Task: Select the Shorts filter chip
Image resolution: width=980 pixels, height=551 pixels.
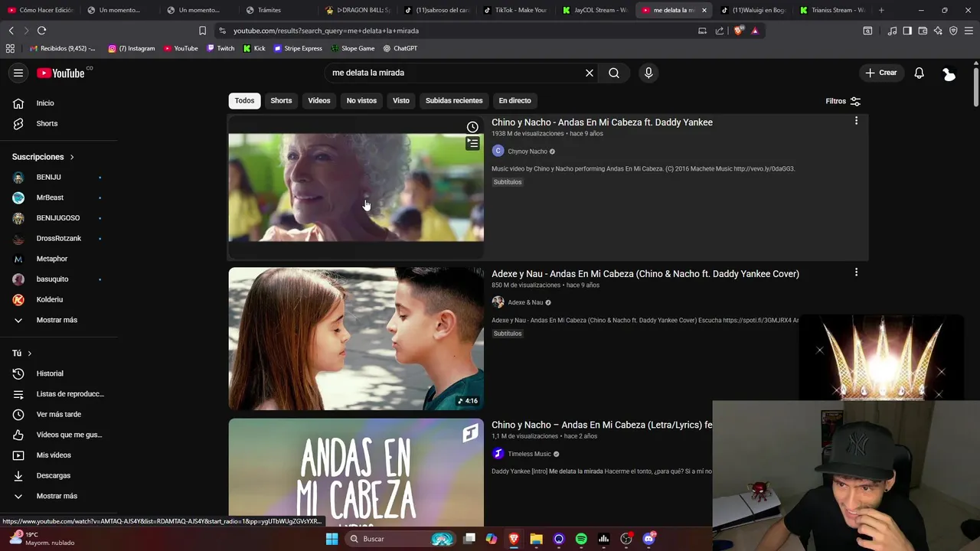Action: pyautogui.click(x=281, y=100)
